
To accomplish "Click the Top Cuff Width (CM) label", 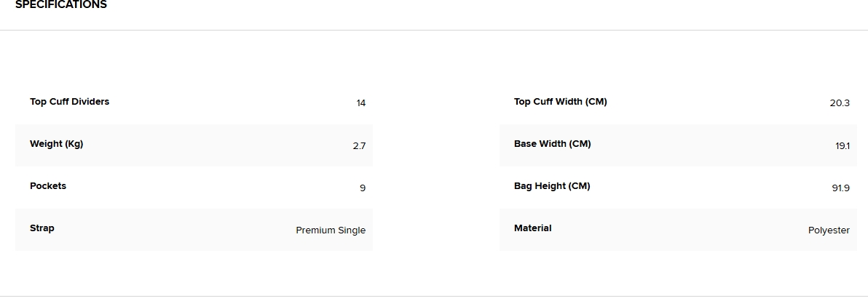I will click(560, 102).
